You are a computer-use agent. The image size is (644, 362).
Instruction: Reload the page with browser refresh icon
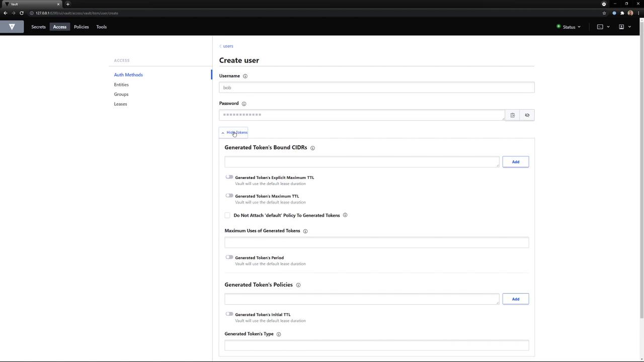[x=21, y=13]
